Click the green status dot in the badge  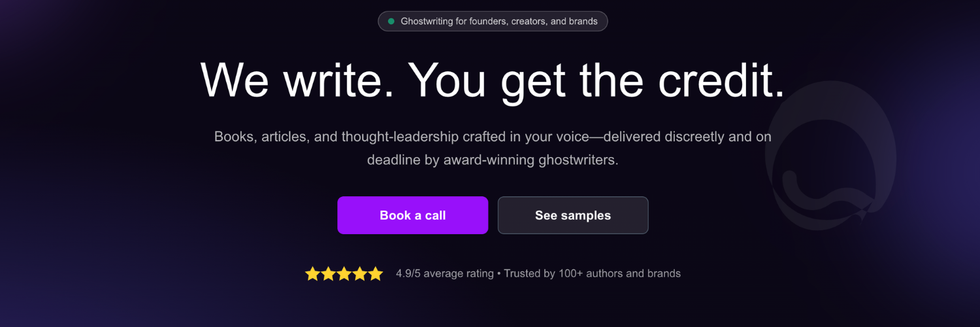click(x=391, y=22)
